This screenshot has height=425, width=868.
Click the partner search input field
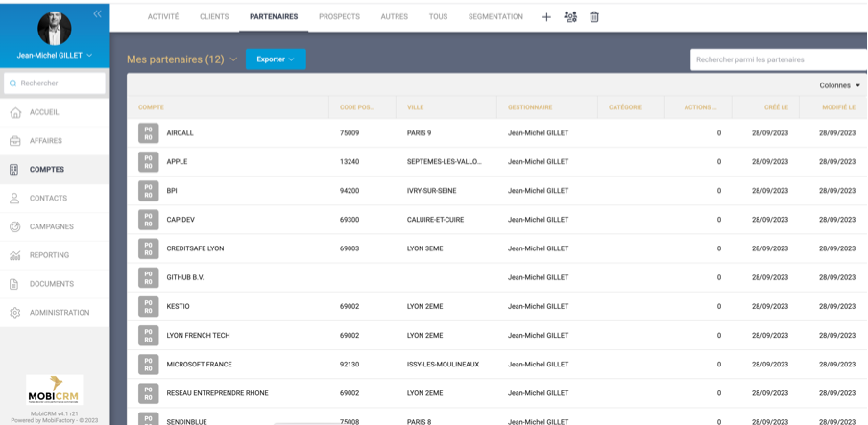778,59
